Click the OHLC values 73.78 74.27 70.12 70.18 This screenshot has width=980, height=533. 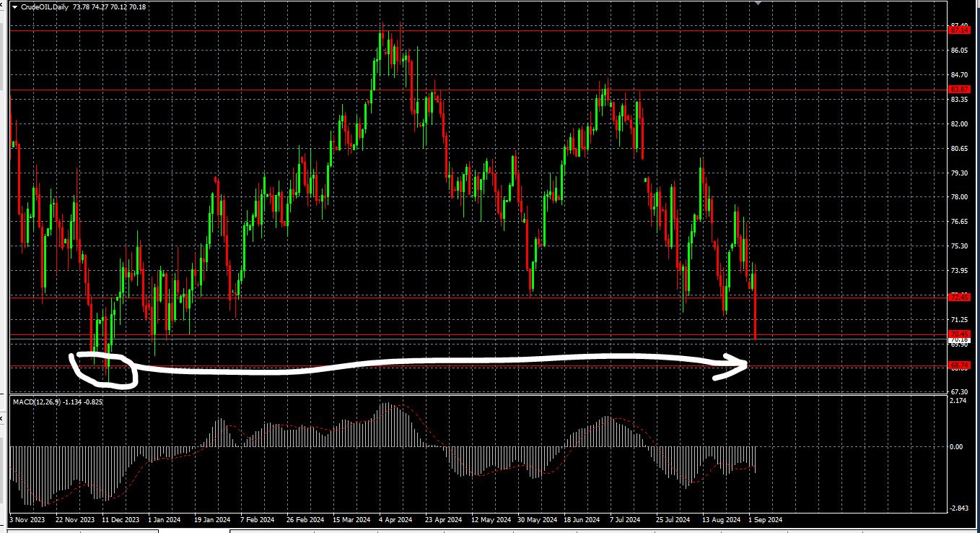(109, 7)
